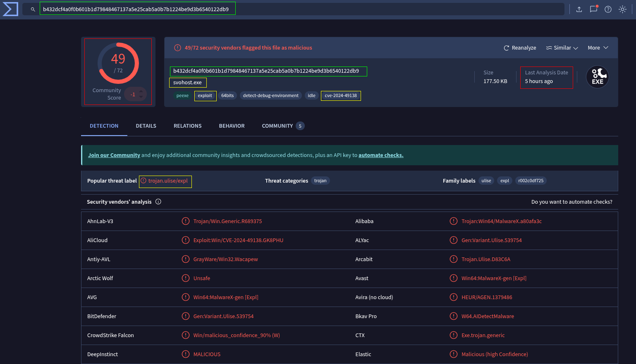
Task: Open the help question mark icon
Action: click(x=608, y=9)
